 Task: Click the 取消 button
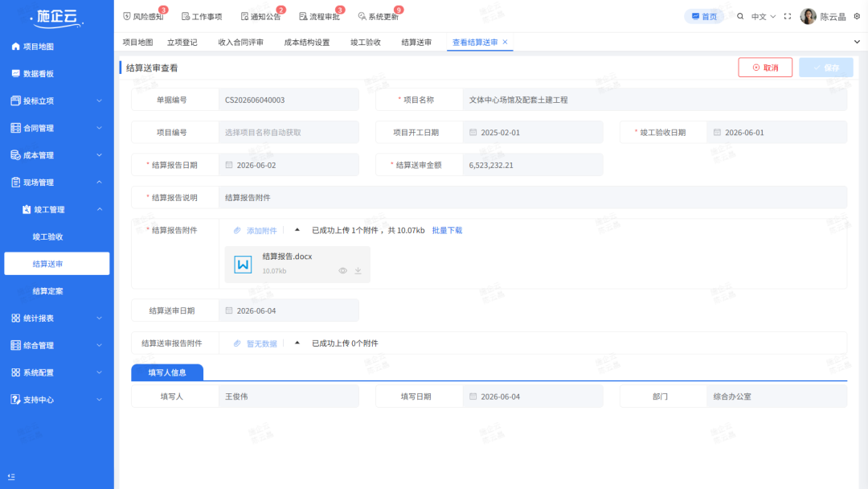(765, 68)
